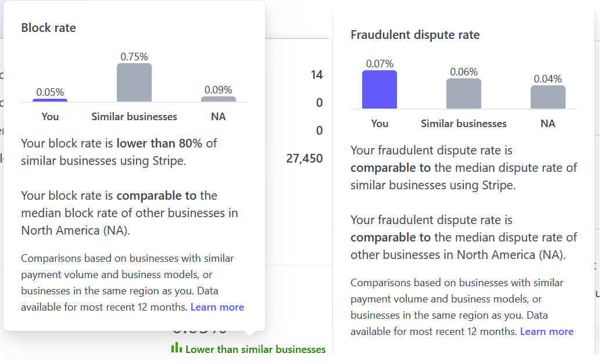Select the blue 0.07% You bar
601x364 pixels.
click(x=379, y=88)
